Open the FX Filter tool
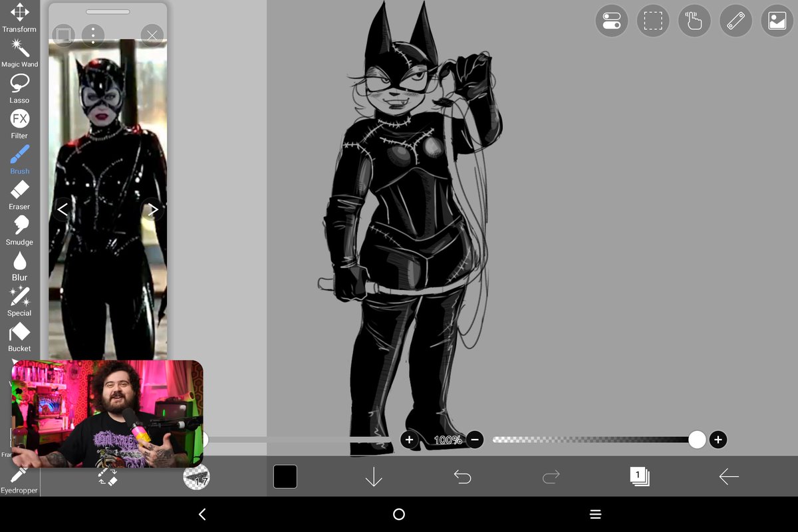This screenshot has width=798, height=532. pos(19,124)
